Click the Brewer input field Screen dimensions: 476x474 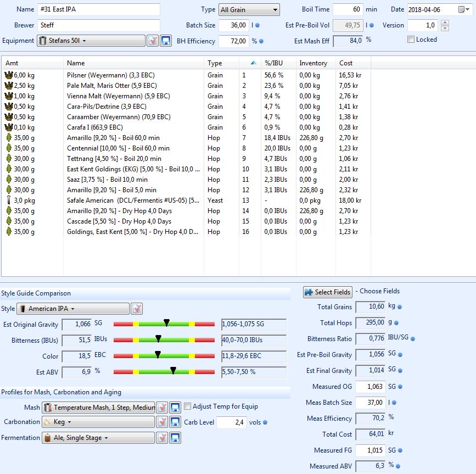99,25
